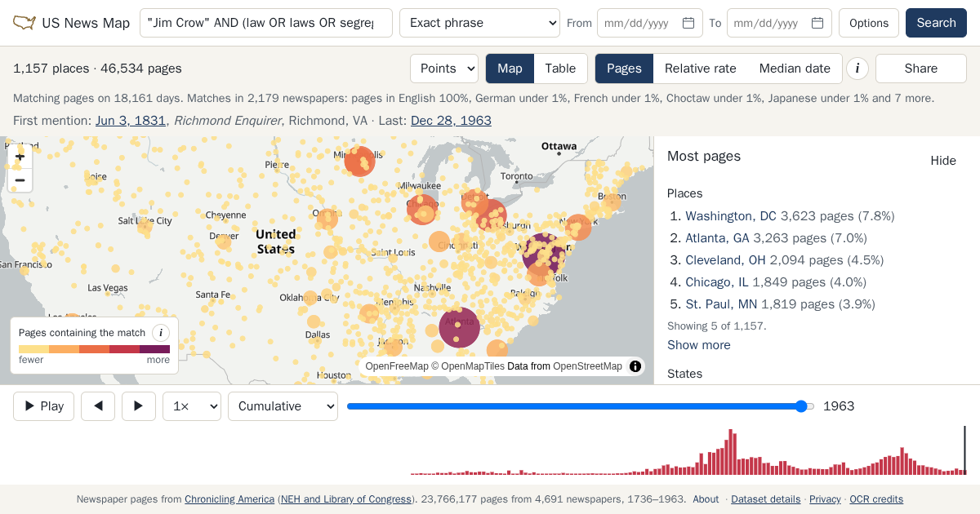Click the tallest bar in the timeline histogram
This screenshot has height=514, width=980.
tap(731, 452)
